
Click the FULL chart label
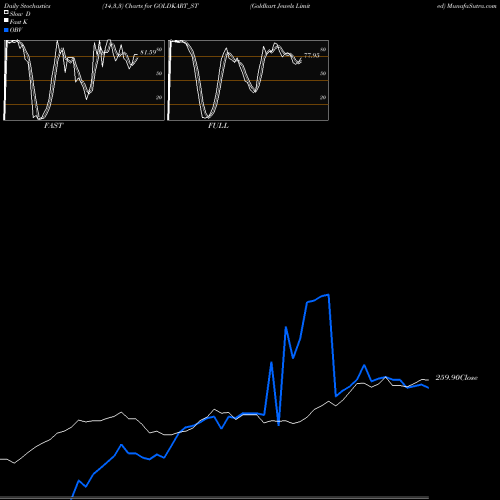pyautogui.click(x=218, y=125)
